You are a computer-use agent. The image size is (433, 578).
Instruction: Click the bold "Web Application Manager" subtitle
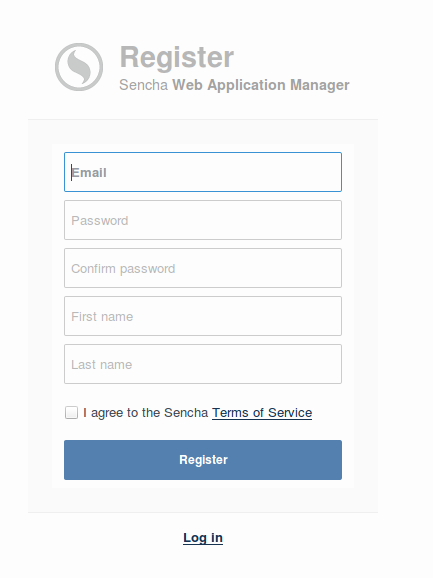pos(261,85)
